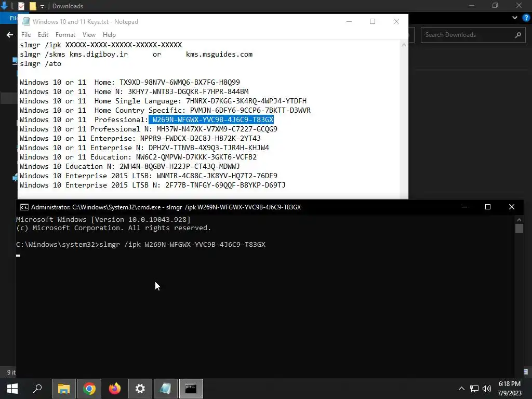Close the Notepad window
Screen dimensions: 532x399
click(396, 21)
